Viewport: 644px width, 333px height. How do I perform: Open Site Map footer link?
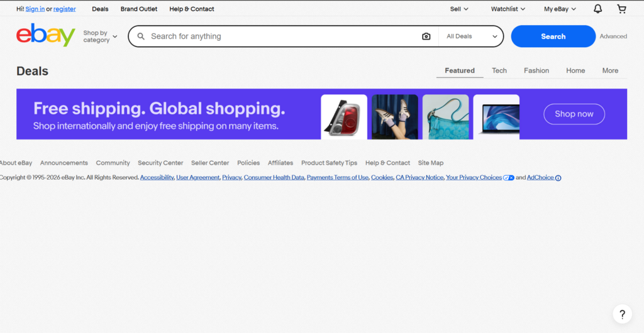430,163
